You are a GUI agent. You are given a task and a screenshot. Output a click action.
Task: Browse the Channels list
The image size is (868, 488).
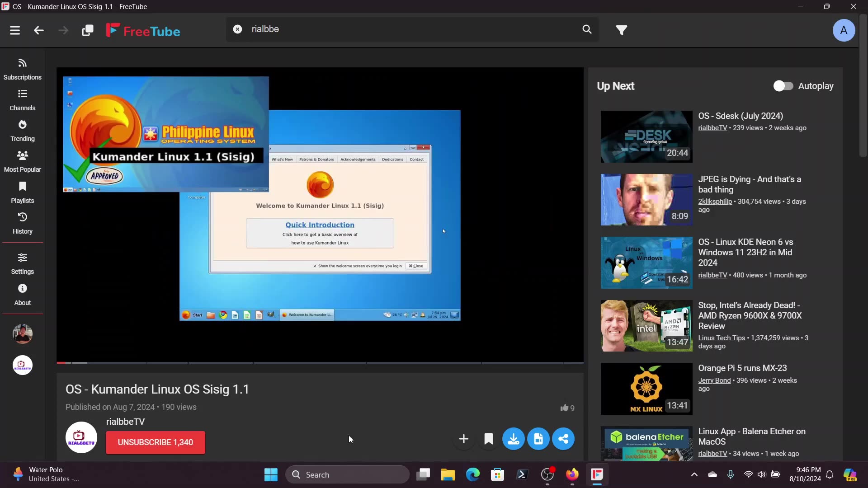[x=22, y=99]
